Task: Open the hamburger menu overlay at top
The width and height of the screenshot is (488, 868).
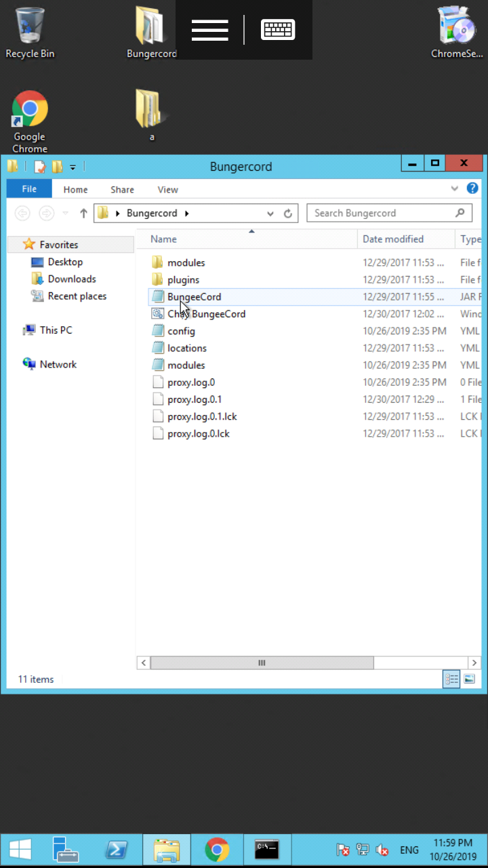Action: 210,30
